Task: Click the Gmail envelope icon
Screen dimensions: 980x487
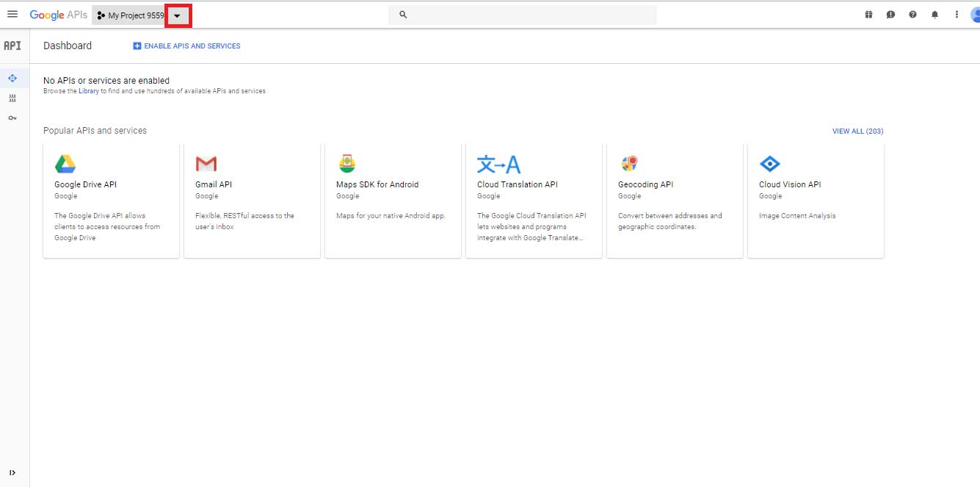Action: (206, 163)
